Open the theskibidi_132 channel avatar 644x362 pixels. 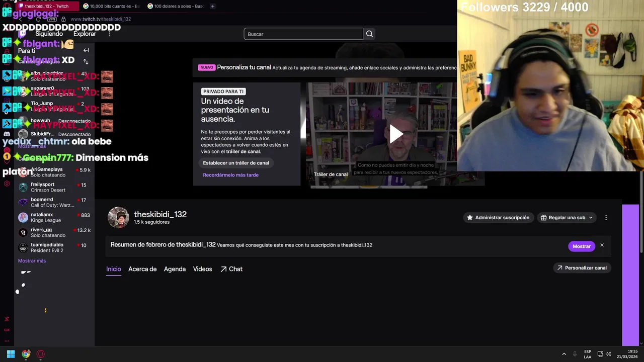118,217
